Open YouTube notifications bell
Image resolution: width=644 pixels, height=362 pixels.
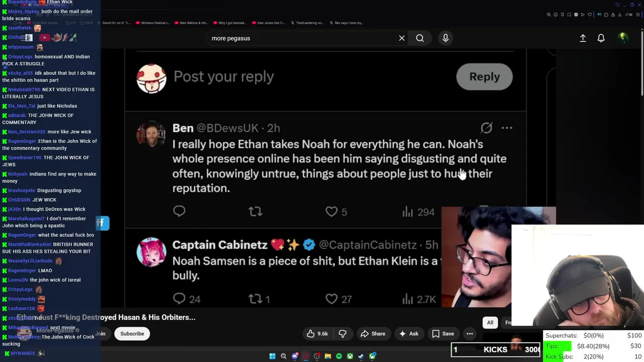601,38
